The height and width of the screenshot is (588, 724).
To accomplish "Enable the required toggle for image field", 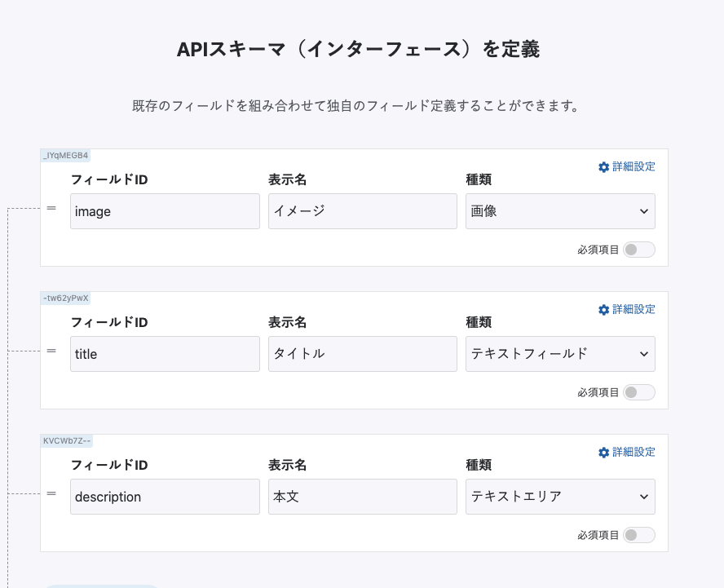I will 638,250.
